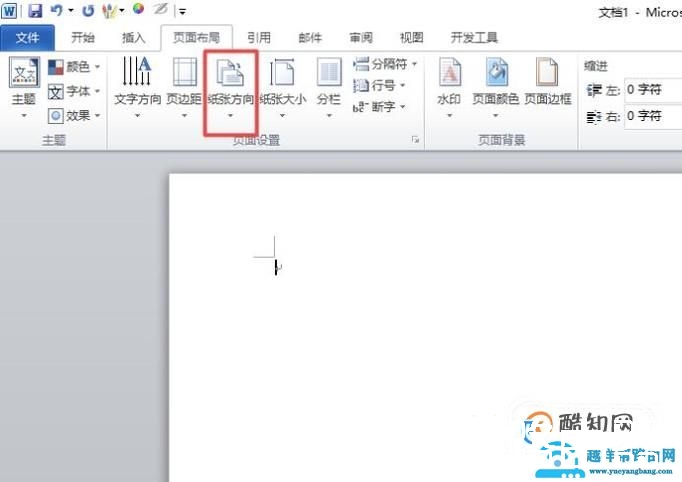This screenshot has height=482, width=682.
Task: Click the 纸张方向 orientation icon
Action: click(231, 72)
